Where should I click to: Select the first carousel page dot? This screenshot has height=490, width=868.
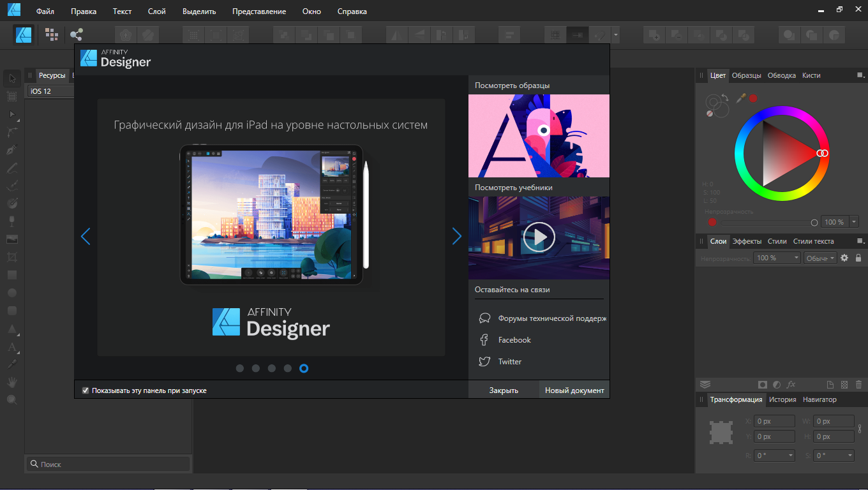pos(240,368)
